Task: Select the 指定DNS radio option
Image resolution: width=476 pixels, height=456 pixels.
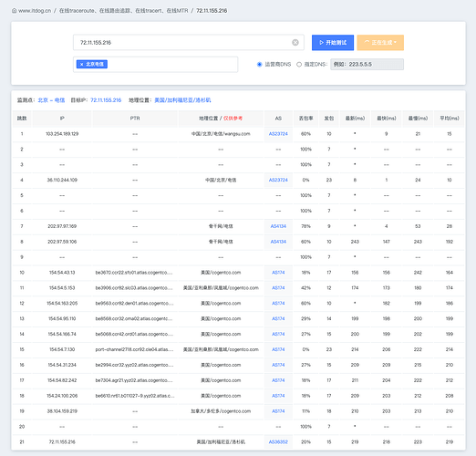Action: (299, 64)
